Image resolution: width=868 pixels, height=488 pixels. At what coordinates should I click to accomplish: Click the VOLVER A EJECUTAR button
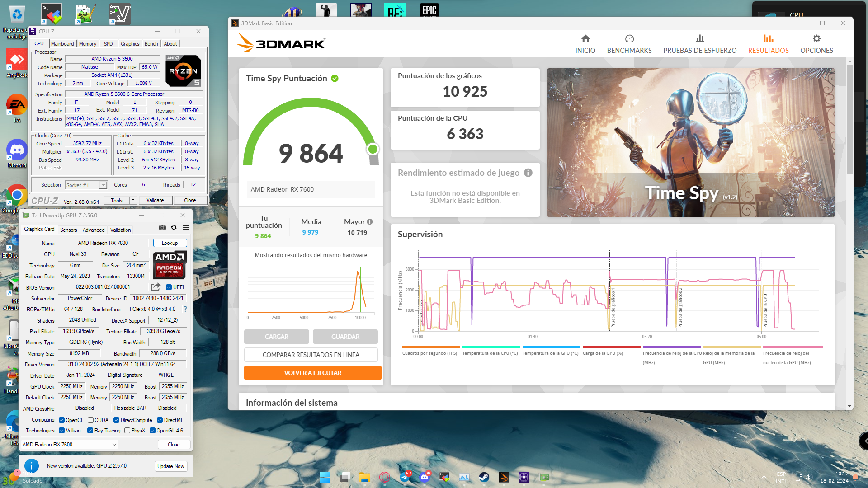312,373
